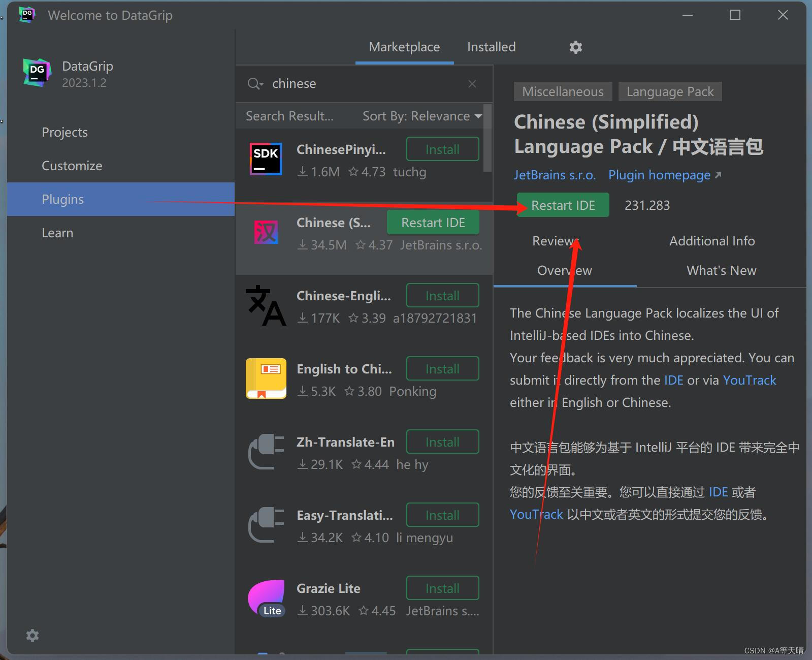Open the Reviews tab
Screen dimensions: 812x660
(555, 241)
